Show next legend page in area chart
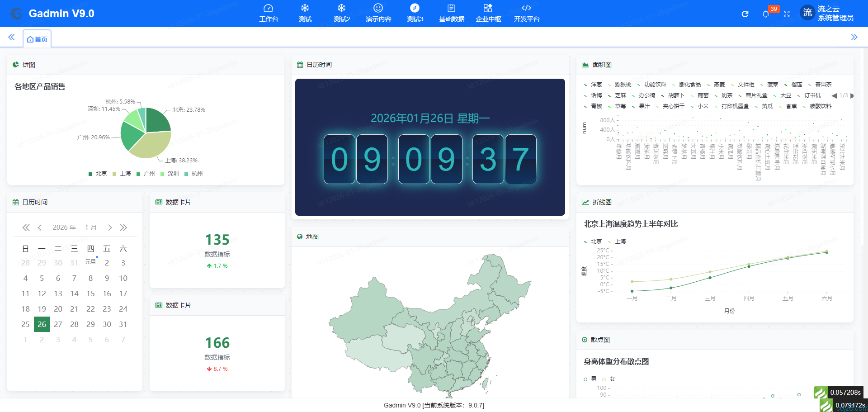 [853, 96]
